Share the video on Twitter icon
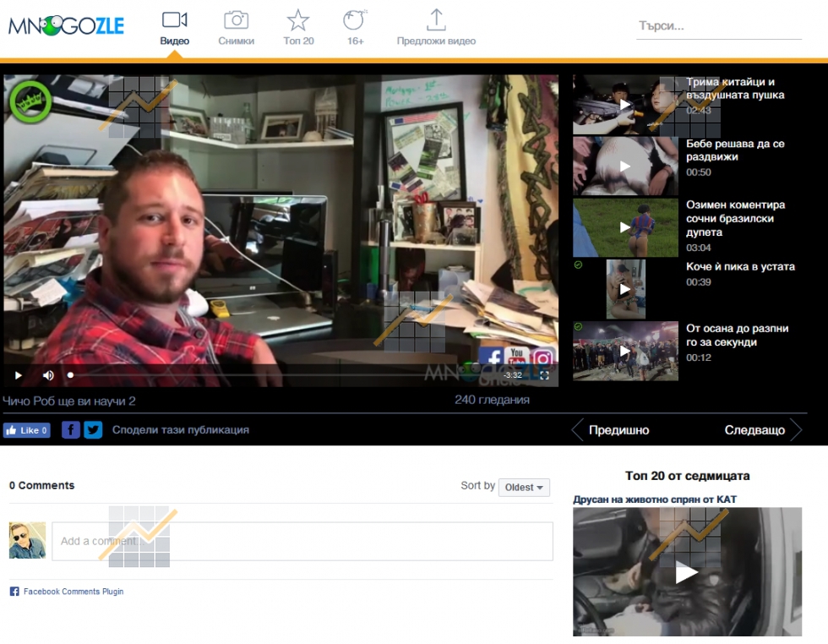The image size is (828, 644). (x=93, y=430)
